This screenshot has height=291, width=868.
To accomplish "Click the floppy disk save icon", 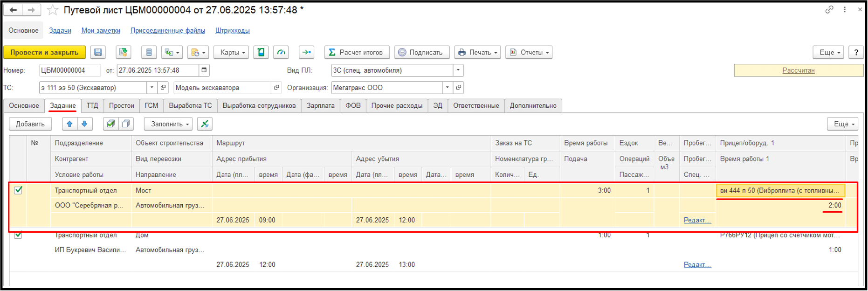I will click(x=98, y=52).
